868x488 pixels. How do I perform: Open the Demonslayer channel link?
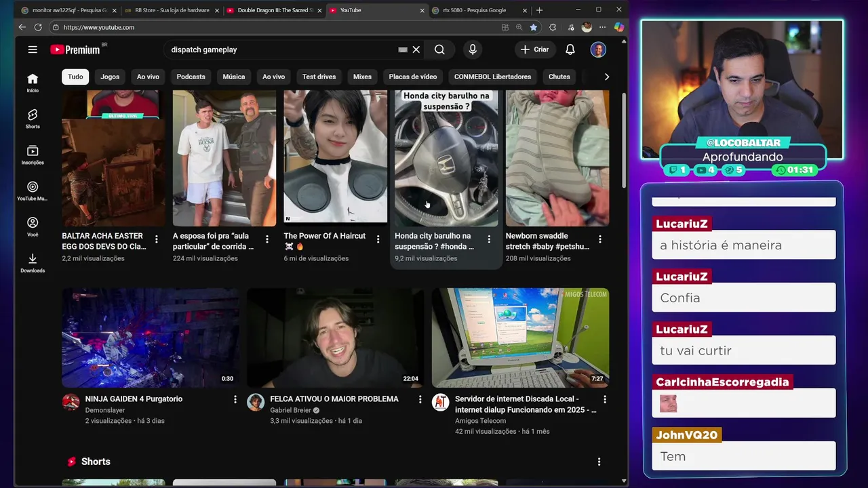click(x=105, y=410)
